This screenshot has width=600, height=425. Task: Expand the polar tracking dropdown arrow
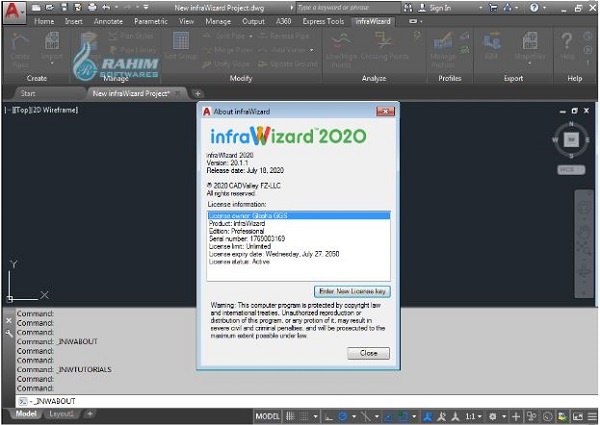point(354,416)
